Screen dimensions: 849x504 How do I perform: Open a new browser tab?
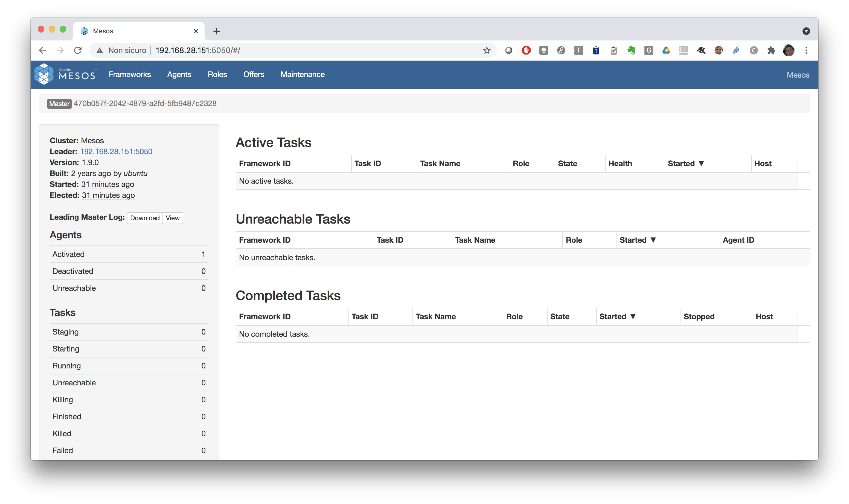[217, 31]
